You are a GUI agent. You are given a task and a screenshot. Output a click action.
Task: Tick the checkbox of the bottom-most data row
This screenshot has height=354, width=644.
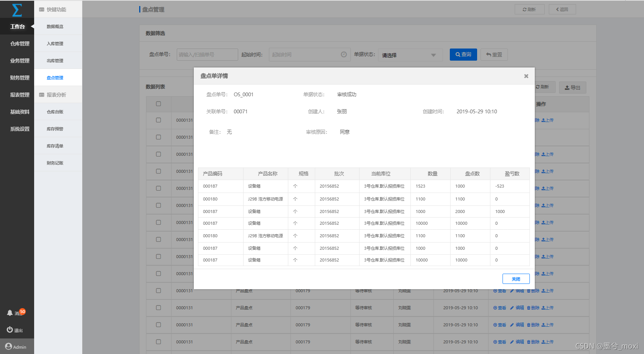click(x=159, y=342)
